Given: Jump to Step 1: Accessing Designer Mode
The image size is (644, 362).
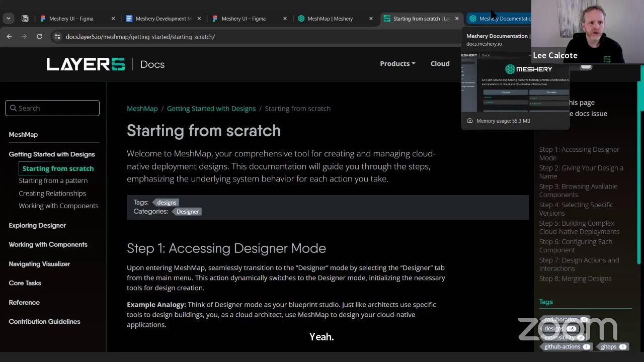Looking at the screenshot, I should tap(579, 153).
